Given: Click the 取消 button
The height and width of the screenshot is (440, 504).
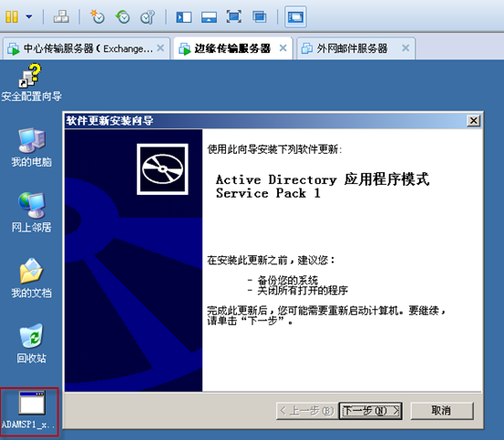Looking at the screenshot, I should (x=442, y=411).
